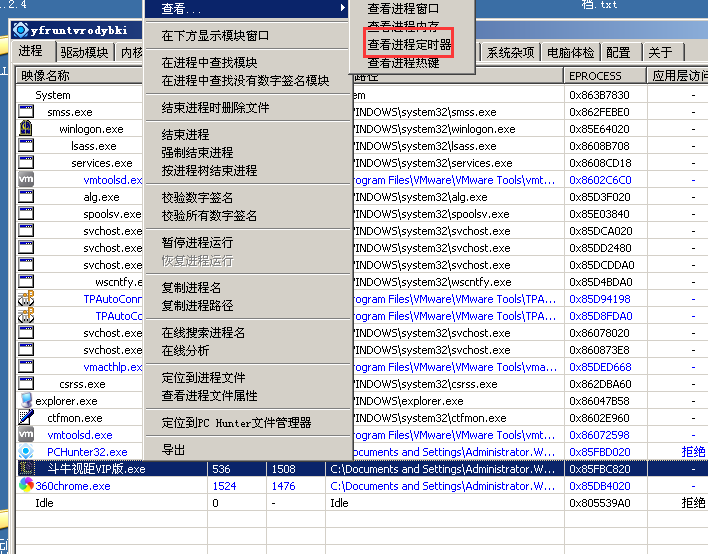Choose 定位到PC Hunter文件管理器
This screenshot has height=554, width=708.
tap(236, 423)
